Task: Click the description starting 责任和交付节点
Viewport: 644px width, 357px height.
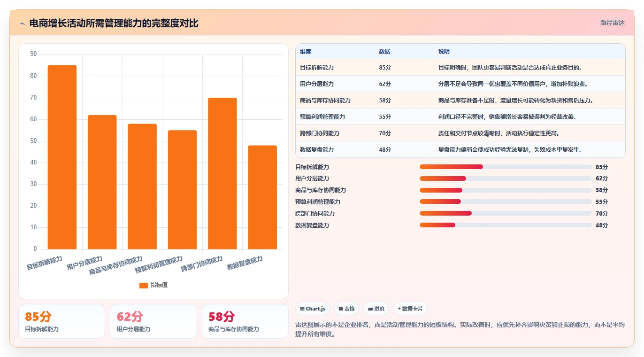Action: (499, 133)
